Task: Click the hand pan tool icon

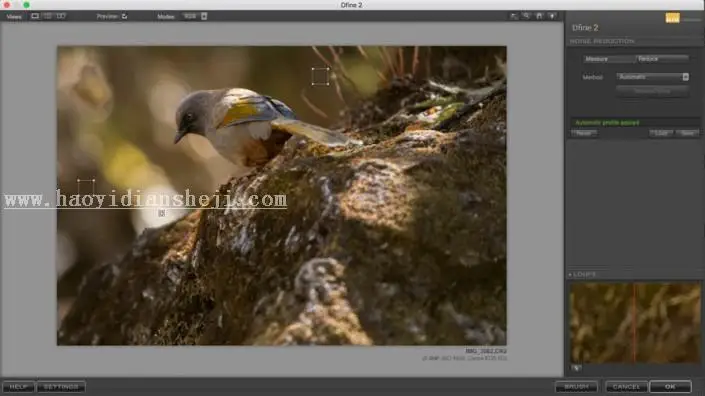Action: (x=539, y=16)
